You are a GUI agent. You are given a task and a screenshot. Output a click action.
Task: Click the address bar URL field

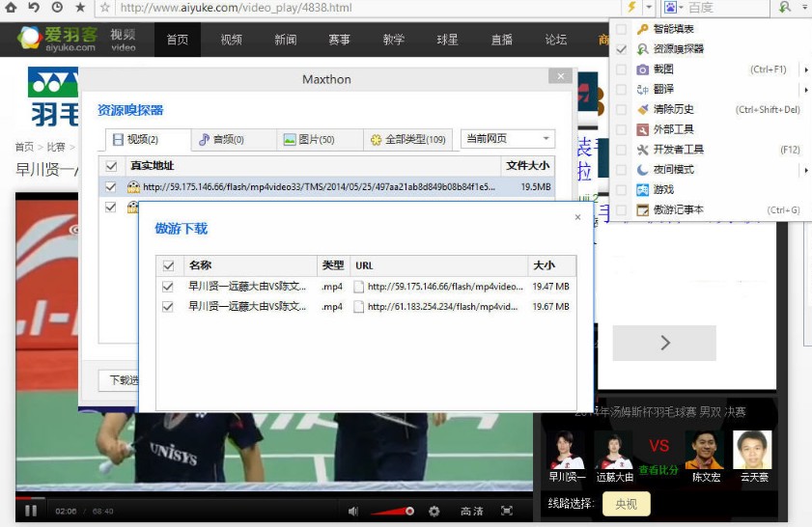coord(362,8)
